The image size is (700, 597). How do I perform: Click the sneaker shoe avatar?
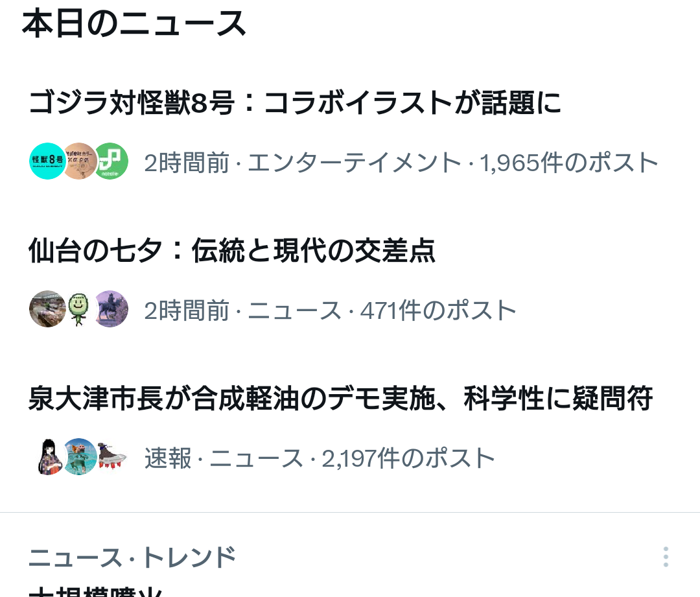[x=111, y=457]
